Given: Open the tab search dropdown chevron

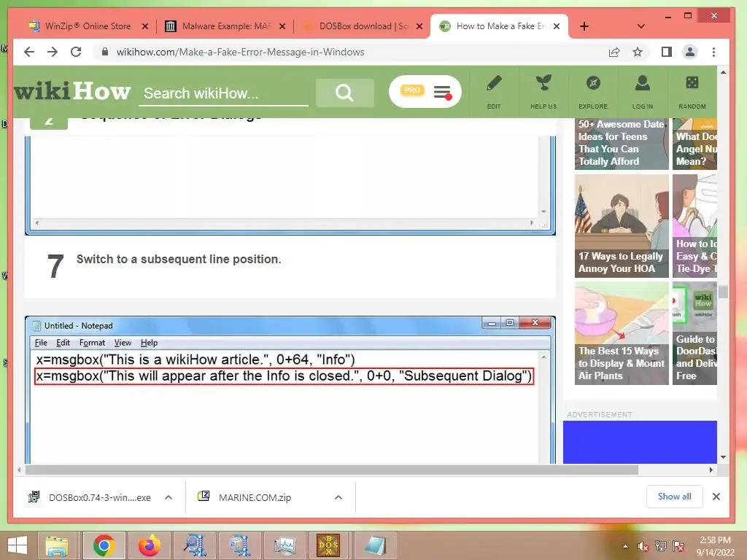Looking at the screenshot, I should (641, 26).
